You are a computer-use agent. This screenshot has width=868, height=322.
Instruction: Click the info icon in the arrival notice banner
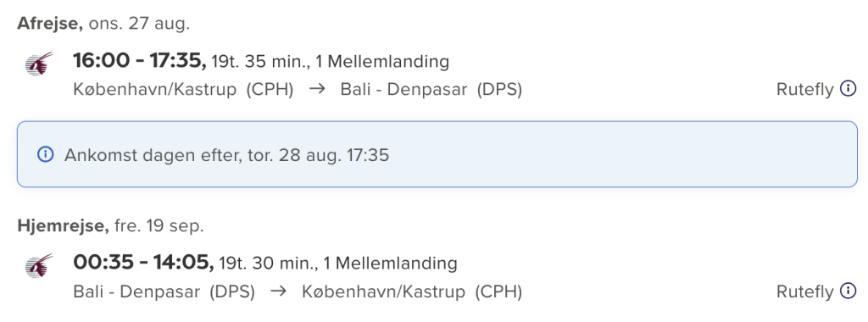pos(45,154)
